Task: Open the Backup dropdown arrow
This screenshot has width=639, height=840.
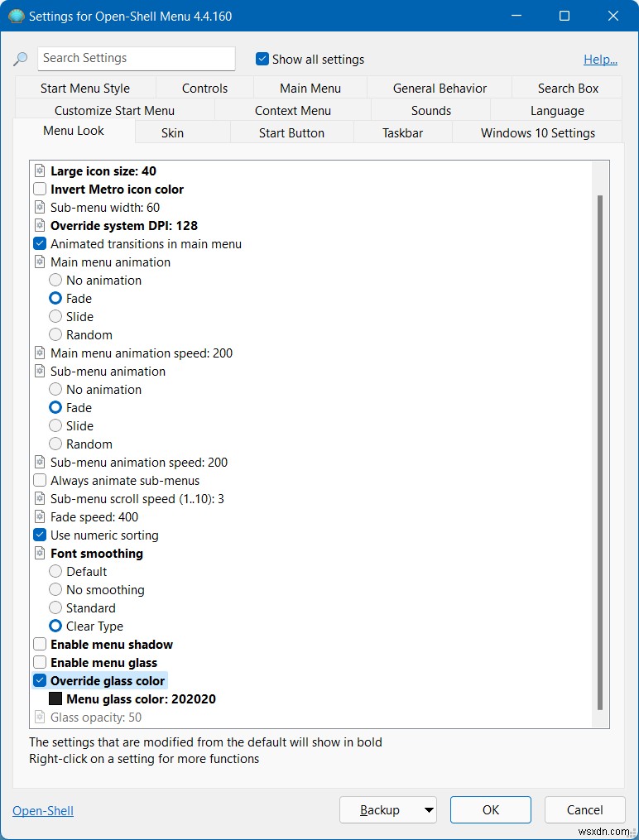Action: pyautogui.click(x=429, y=810)
